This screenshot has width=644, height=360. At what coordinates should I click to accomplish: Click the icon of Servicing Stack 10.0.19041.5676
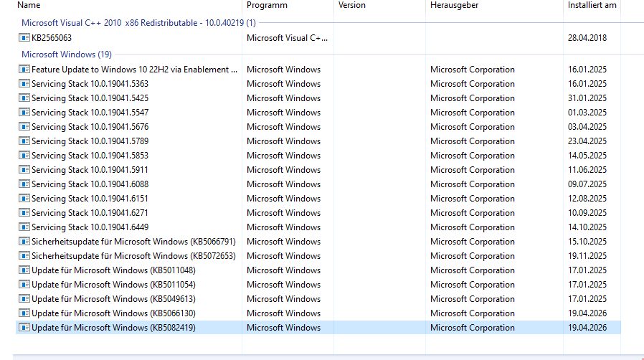click(x=24, y=127)
